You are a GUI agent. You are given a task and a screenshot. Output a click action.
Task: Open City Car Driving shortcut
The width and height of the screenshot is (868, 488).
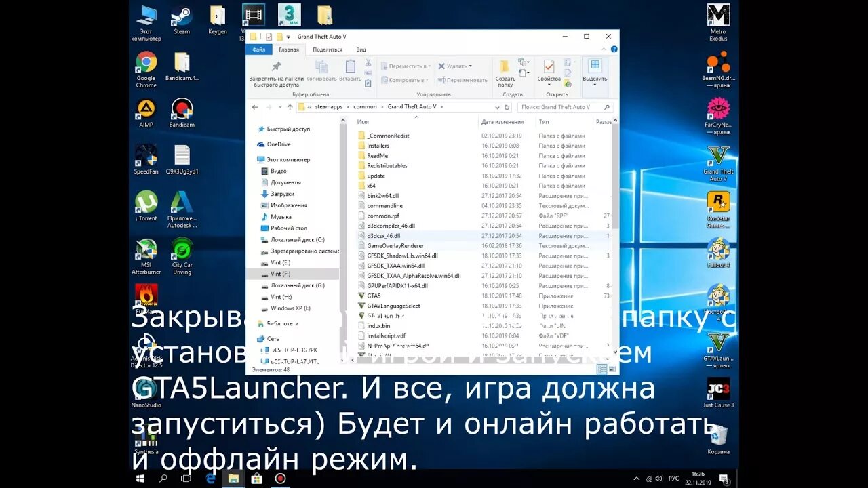point(182,256)
